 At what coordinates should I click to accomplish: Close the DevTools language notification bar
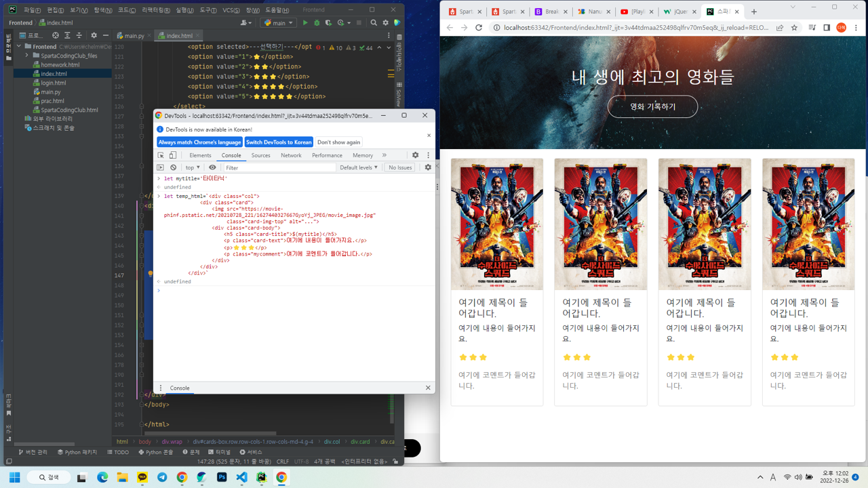tap(429, 135)
